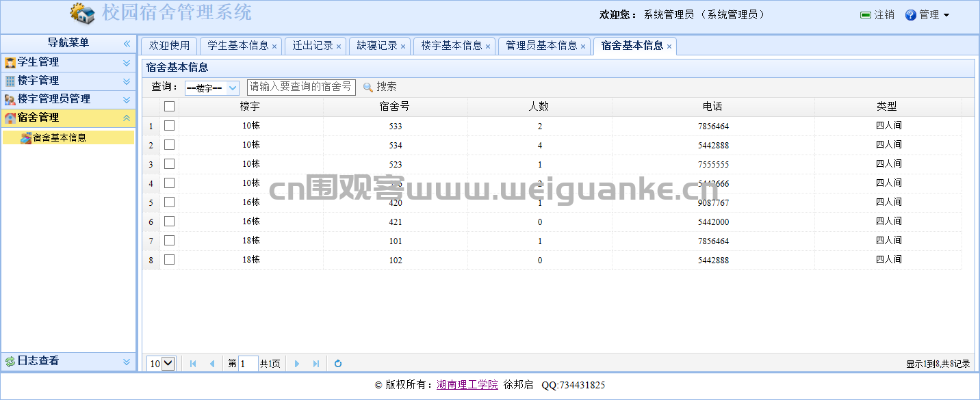Image resolution: width=980 pixels, height=400 pixels.
Task: Click the phone cell 7555555
Action: click(713, 165)
